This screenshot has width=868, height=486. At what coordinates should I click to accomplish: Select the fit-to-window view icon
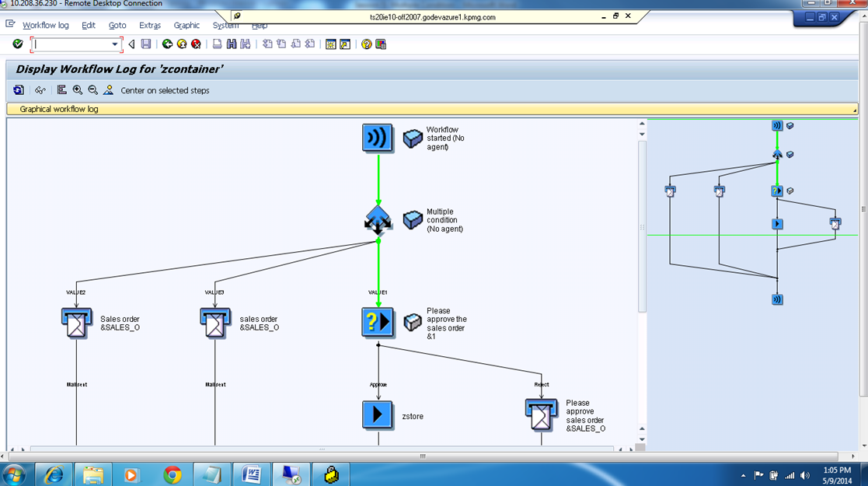coord(110,90)
